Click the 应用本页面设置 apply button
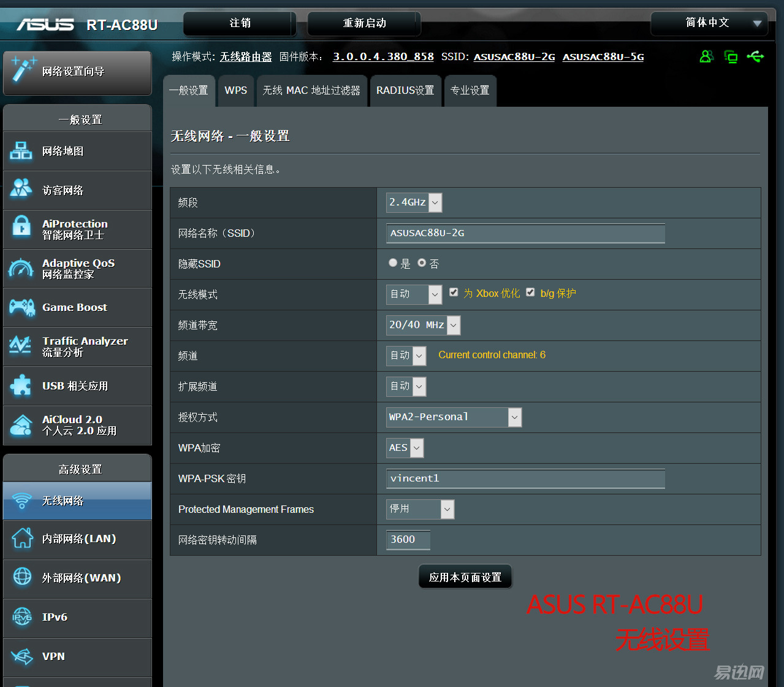The image size is (784, 687). (465, 577)
